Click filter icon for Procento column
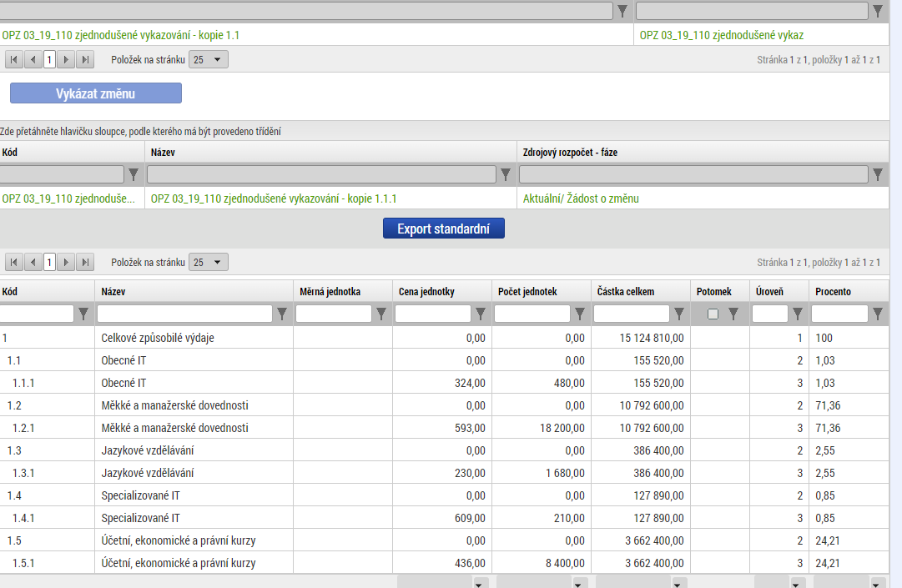The image size is (902, 588). 878,314
